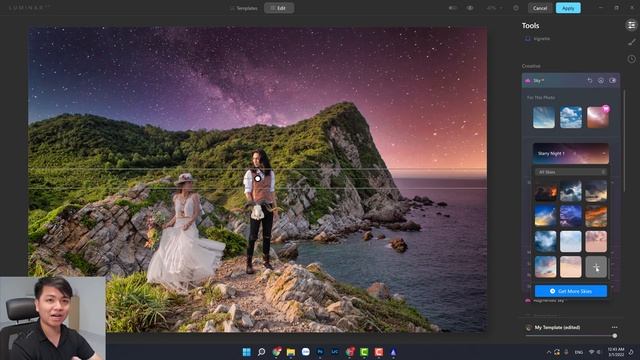This screenshot has width=640, height=360.
Task: Click the Sky tool cloud icon
Action: (x=528, y=81)
